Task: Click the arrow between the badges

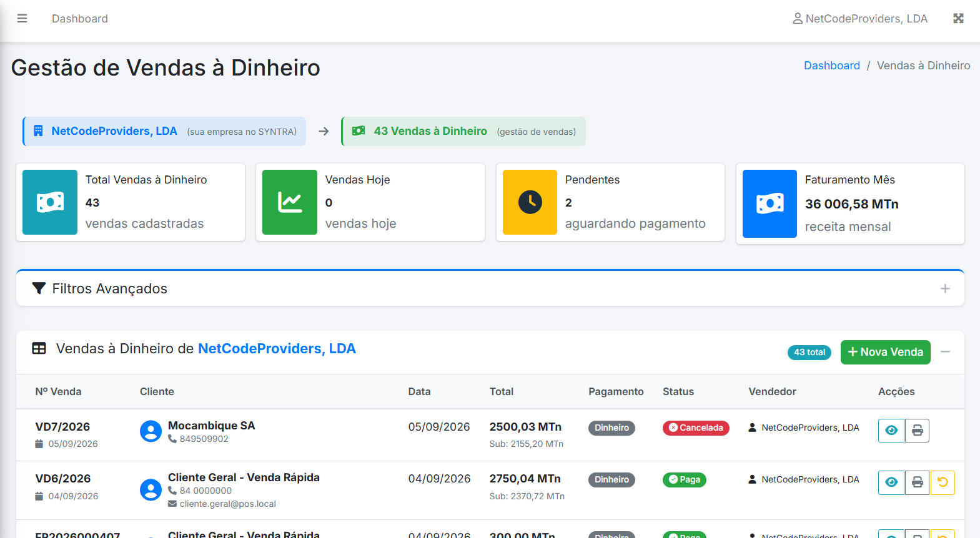Action: (x=324, y=131)
